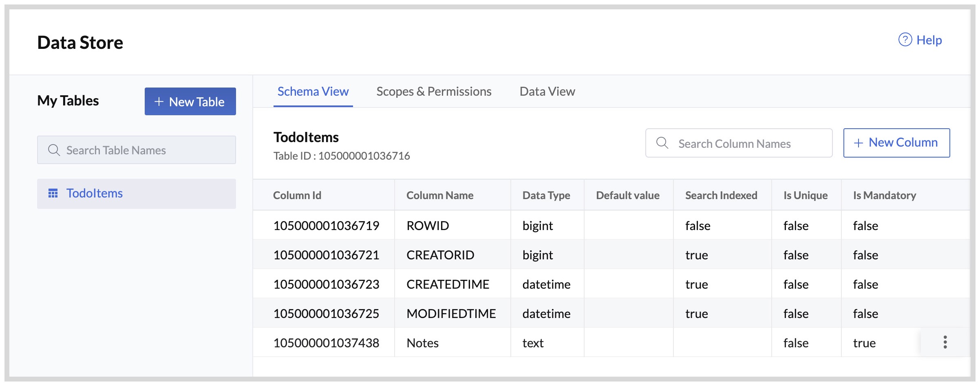The height and width of the screenshot is (386, 980).
Task: Click the Column Name header
Action: pos(440,195)
